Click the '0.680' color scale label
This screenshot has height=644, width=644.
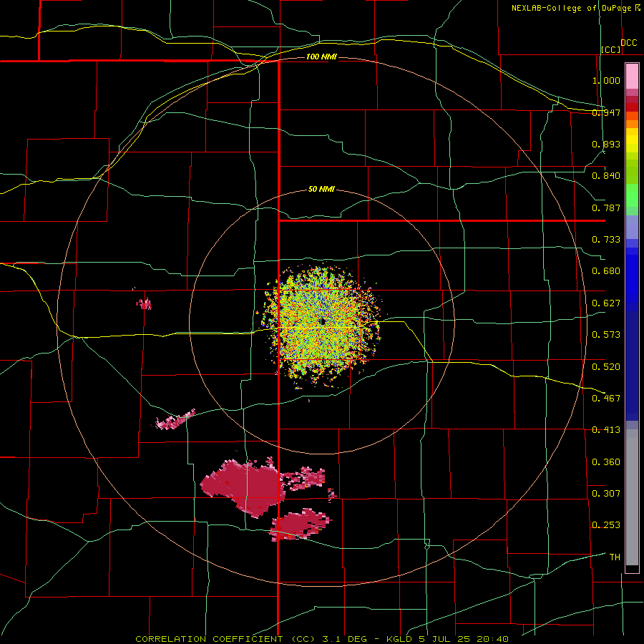(x=606, y=271)
